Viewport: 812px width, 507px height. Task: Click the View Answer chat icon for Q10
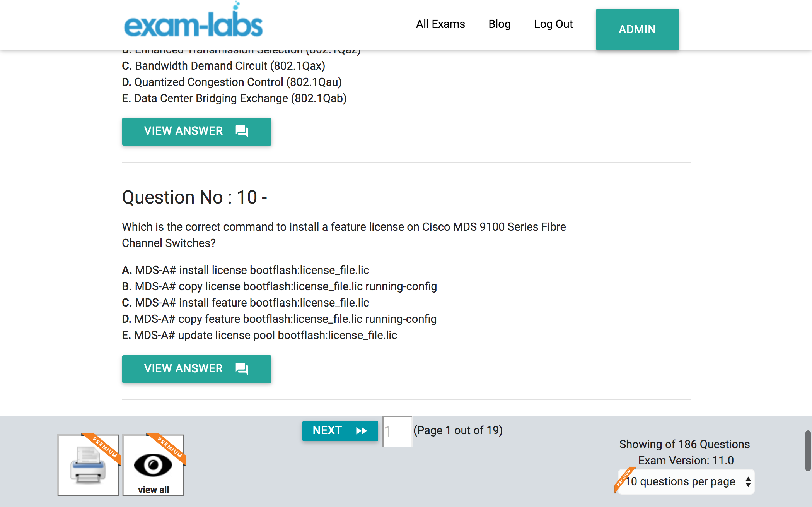(243, 368)
